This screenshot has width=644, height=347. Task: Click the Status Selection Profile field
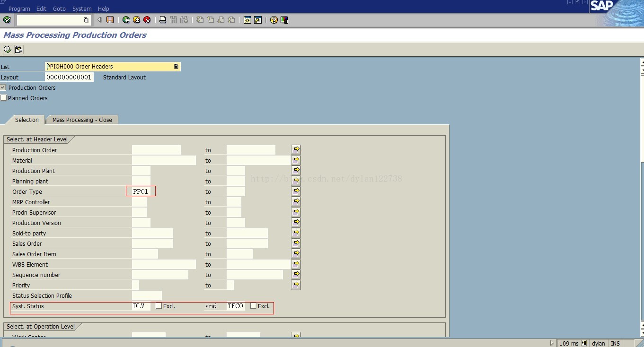[147, 295]
